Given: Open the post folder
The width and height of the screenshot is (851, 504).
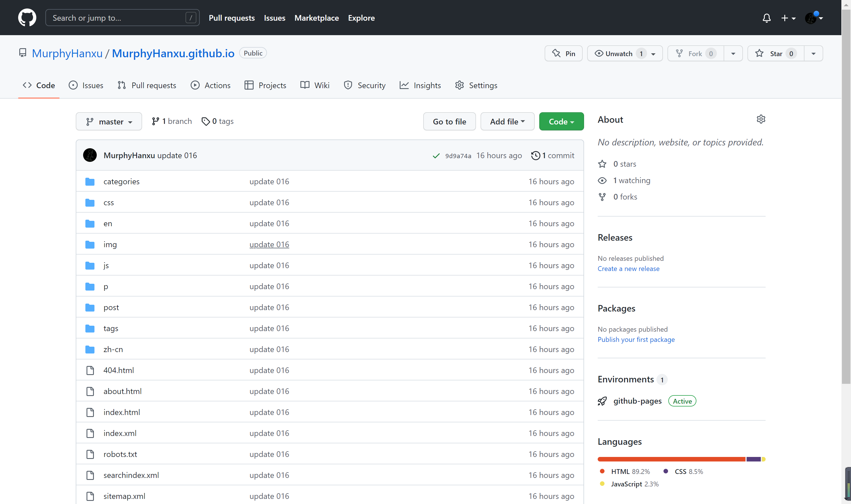Looking at the screenshot, I should [111, 307].
